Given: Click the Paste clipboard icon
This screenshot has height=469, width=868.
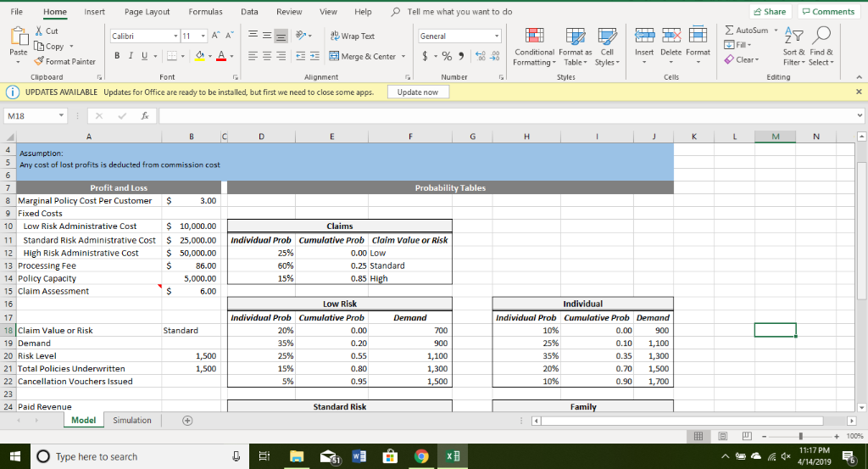Looking at the screenshot, I should (19, 36).
